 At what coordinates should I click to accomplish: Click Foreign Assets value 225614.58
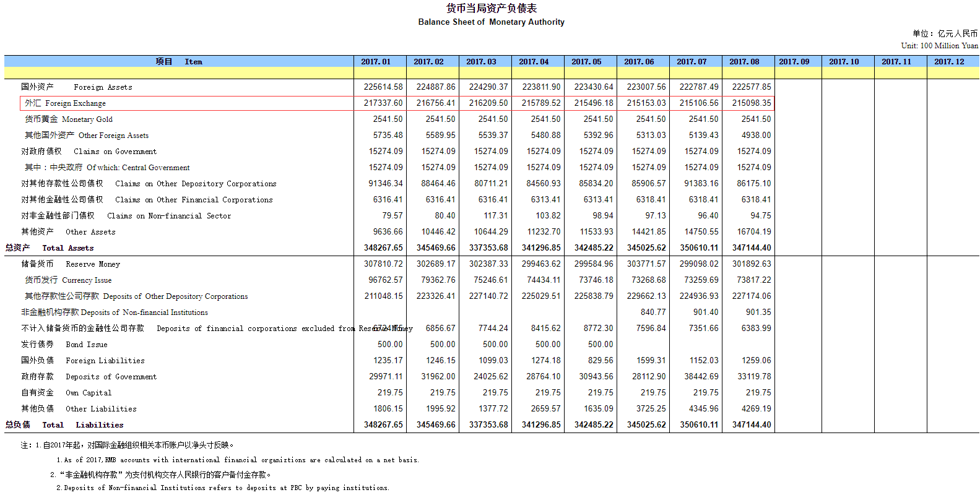click(x=383, y=87)
